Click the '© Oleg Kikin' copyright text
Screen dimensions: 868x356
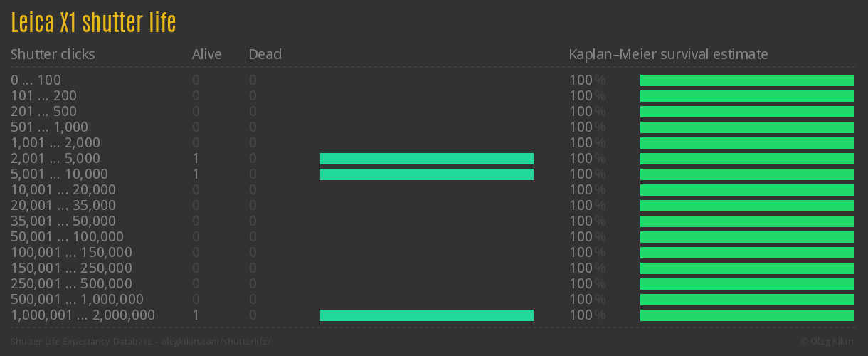tap(828, 342)
